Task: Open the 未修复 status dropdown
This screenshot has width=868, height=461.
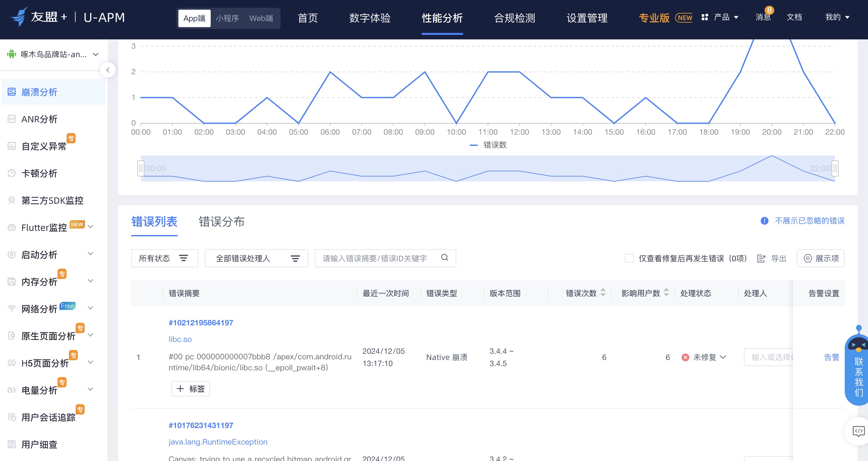Action: 704,357
